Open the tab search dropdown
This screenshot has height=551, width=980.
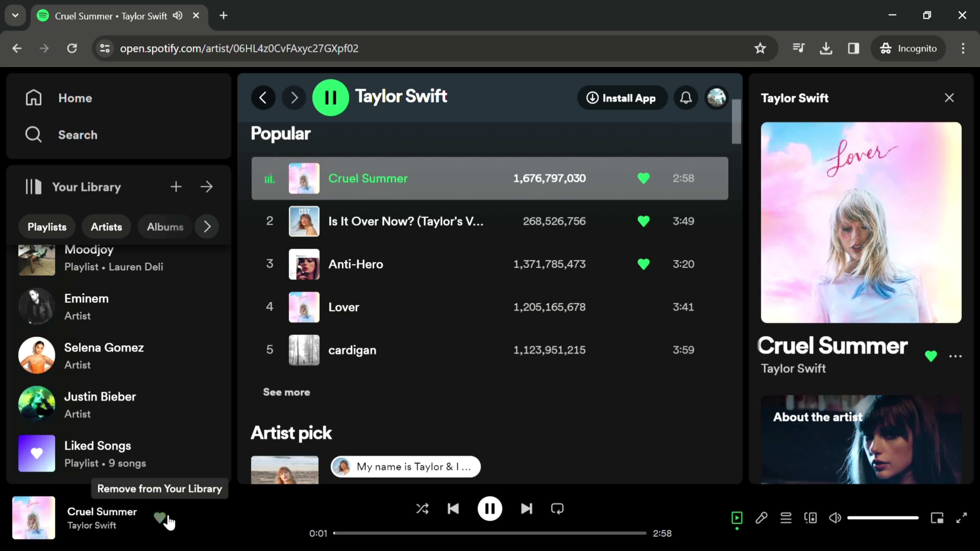[x=15, y=16]
